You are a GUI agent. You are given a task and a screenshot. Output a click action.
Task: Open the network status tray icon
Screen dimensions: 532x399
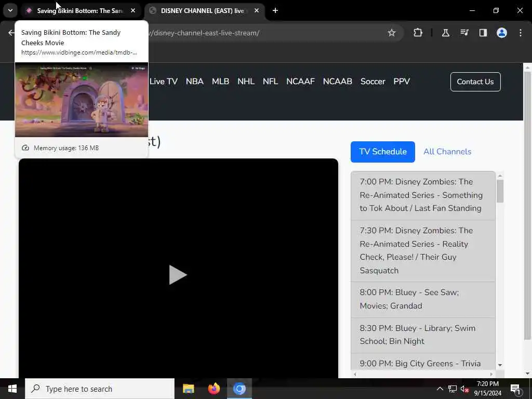click(x=453, y=389)
